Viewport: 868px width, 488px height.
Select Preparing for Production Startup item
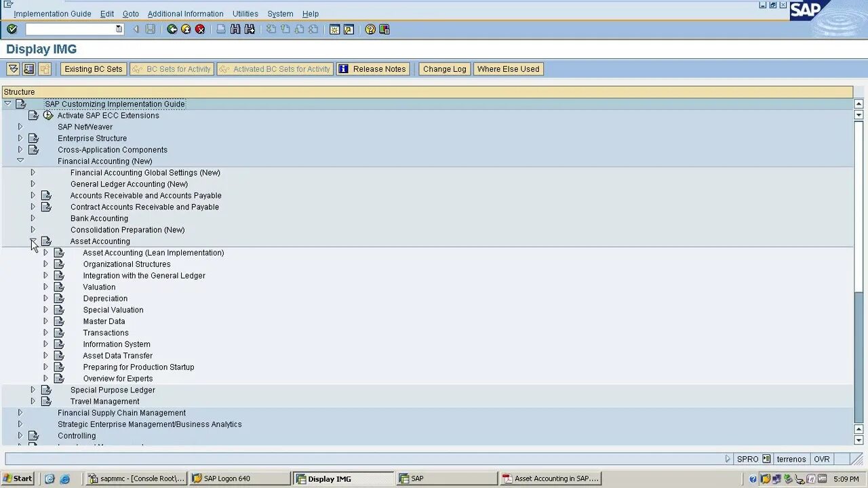pyautogui.click(x=138, y=367)
